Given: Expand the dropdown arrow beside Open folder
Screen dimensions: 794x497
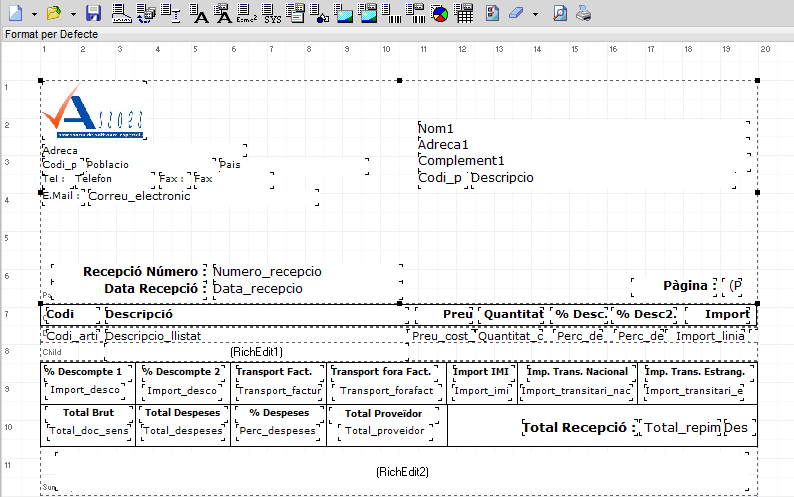Looking at the screenshot, I should pos(73,14).
